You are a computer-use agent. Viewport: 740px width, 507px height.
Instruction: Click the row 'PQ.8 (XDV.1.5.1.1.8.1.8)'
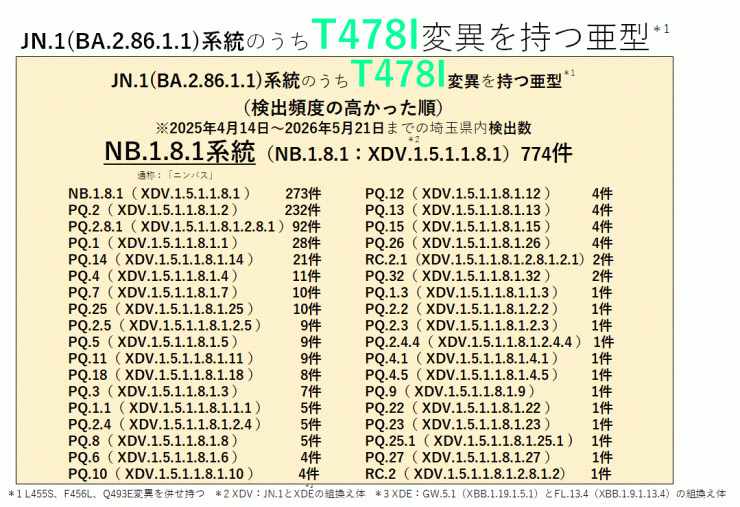click(194, 441)
